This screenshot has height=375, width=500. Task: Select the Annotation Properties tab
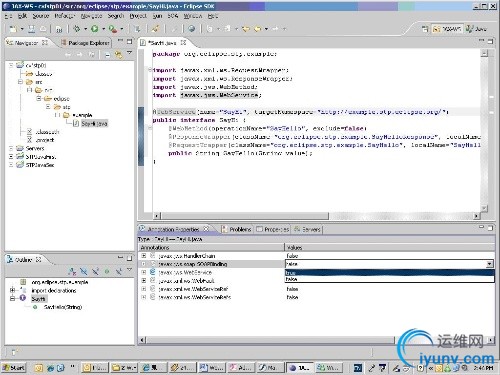(x=173, y=229)
